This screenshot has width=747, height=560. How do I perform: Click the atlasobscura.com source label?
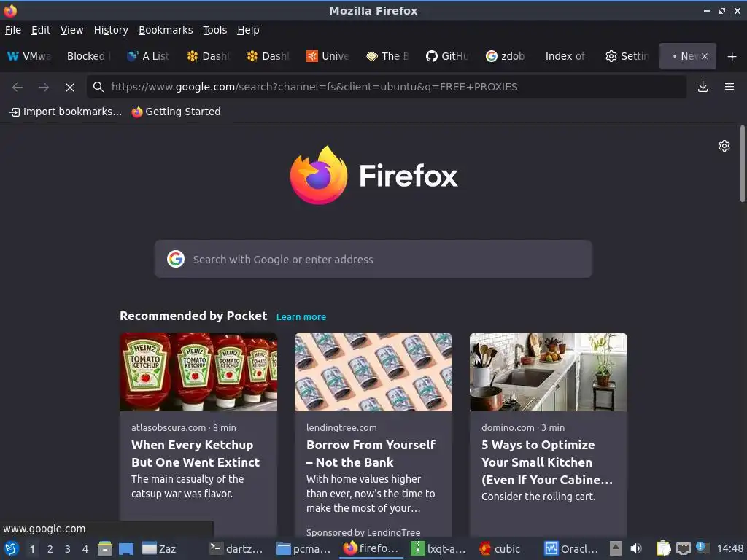[x=169, y=427]
